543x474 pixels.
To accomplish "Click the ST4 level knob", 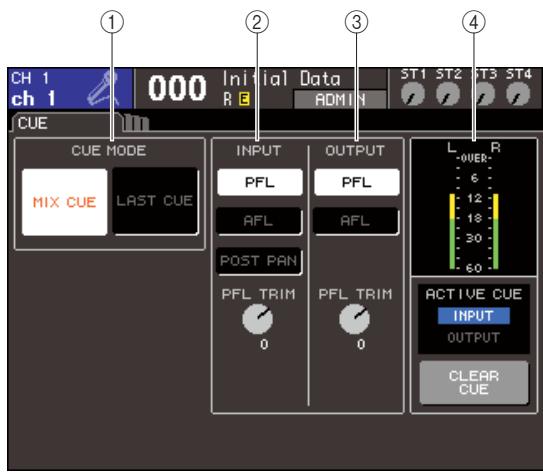I will 518,95.
